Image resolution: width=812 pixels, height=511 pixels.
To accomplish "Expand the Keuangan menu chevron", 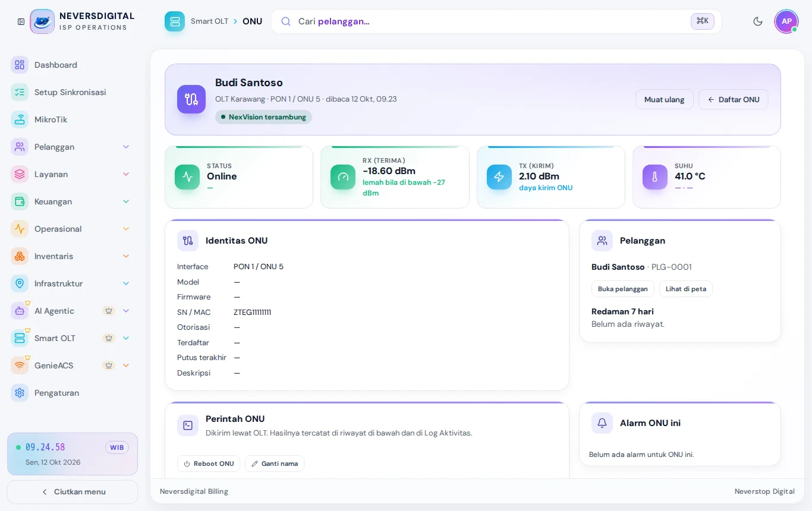I will pyautogui.click(x=126, y=201).
